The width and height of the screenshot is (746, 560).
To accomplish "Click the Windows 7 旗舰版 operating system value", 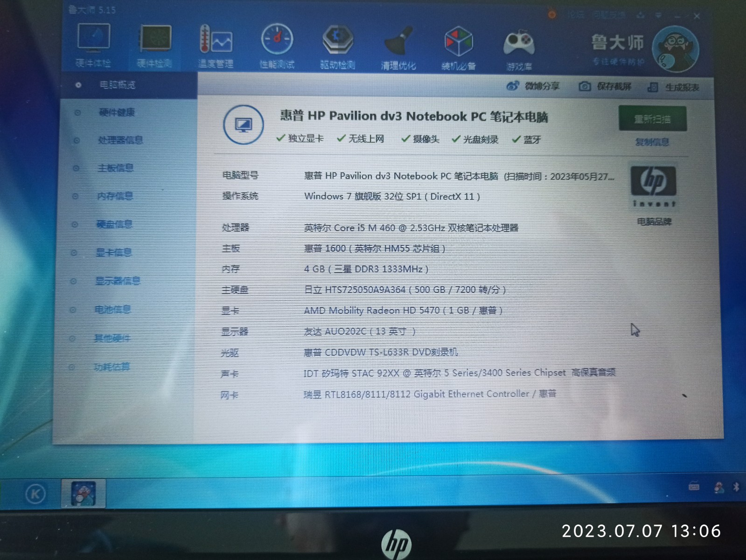I will point(392,196).
